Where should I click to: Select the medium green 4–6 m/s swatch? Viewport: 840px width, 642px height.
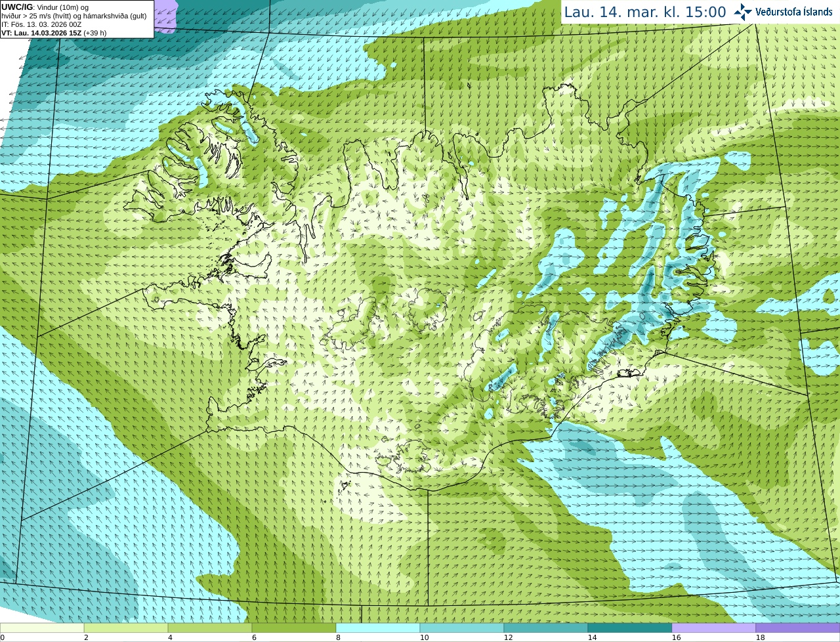point(210,628)
